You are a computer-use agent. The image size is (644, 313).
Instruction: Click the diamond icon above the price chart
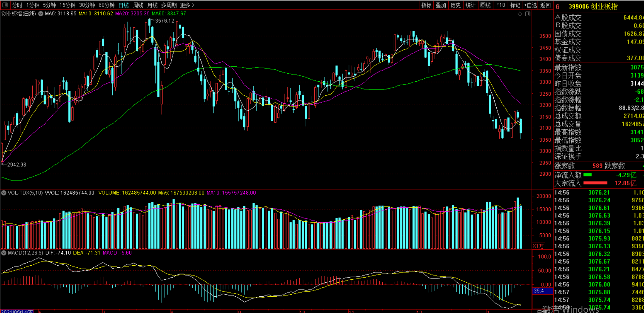pos(520,14)
